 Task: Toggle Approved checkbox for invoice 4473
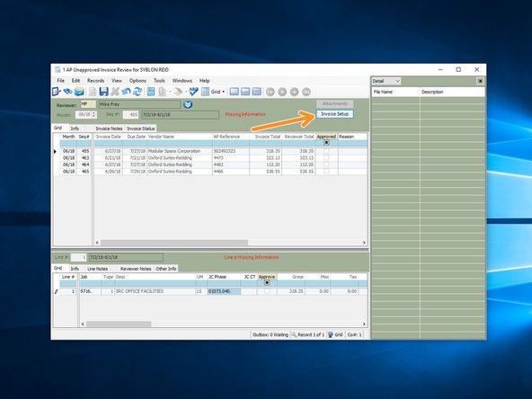pos(326,158)
